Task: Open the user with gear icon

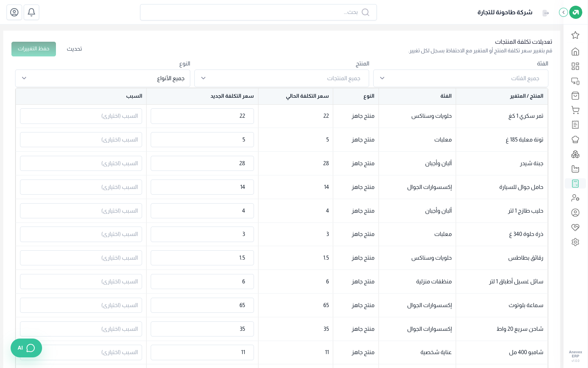Action: coord(575,198)
